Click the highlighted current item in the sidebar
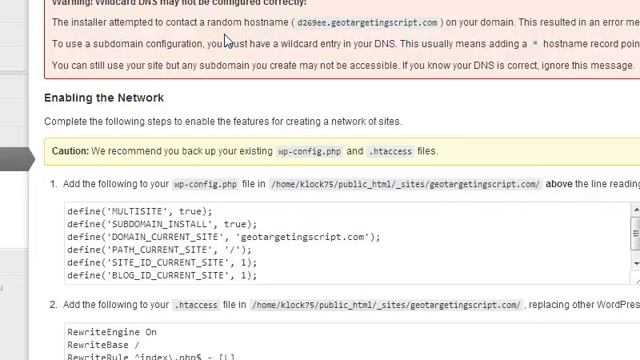 [17, 159]
